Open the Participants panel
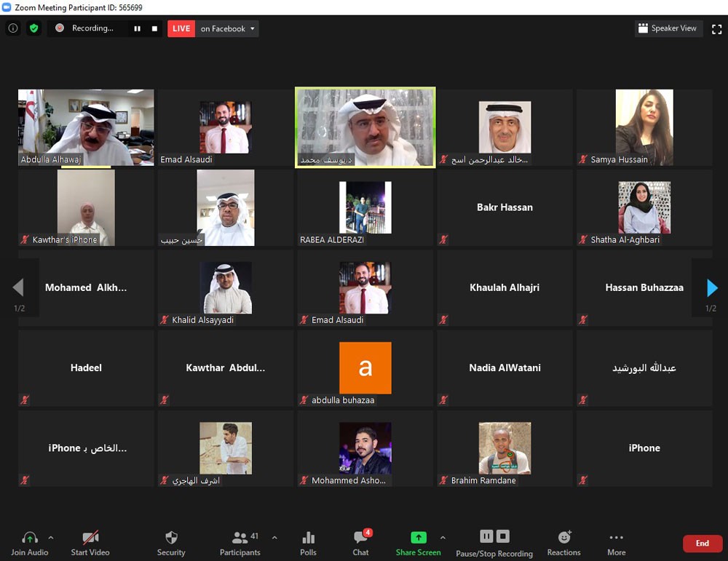Viewport: 728px width, 561px height. pyautogui.click(x=240, y=543)
